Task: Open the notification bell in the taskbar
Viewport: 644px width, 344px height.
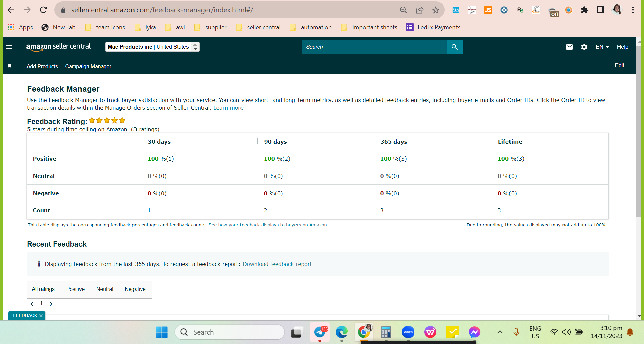Action: (x=630, y=332)
